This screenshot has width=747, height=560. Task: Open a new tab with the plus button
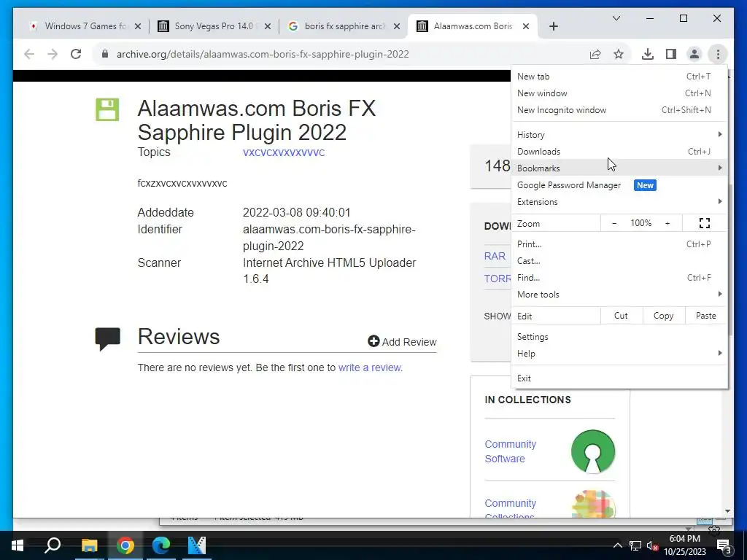(553, 26)
